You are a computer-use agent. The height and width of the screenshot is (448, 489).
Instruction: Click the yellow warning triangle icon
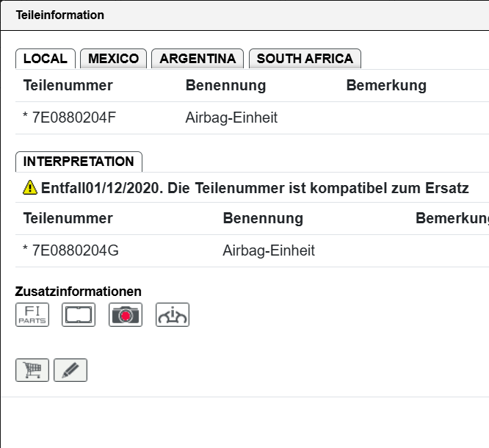(x=30, y=188)
